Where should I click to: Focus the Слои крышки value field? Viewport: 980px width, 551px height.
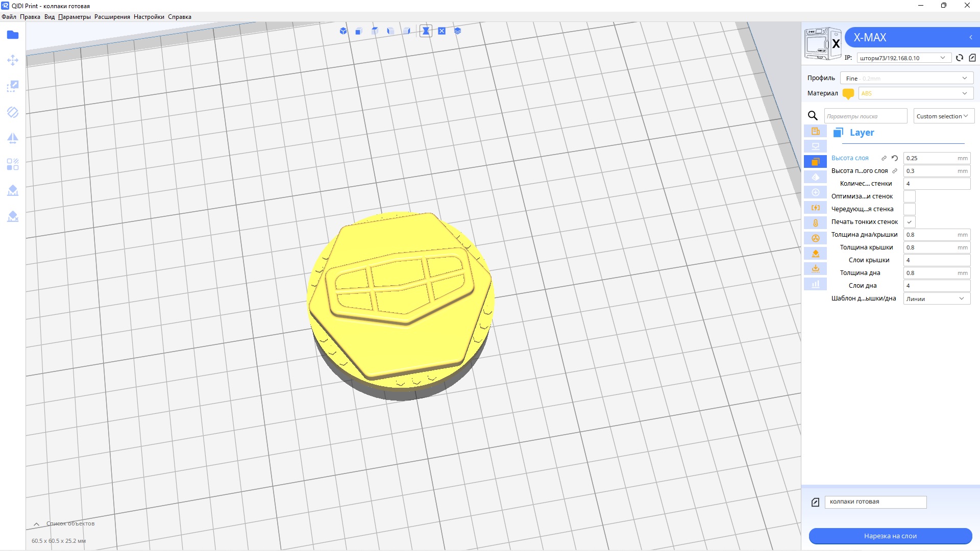(937, 260)
